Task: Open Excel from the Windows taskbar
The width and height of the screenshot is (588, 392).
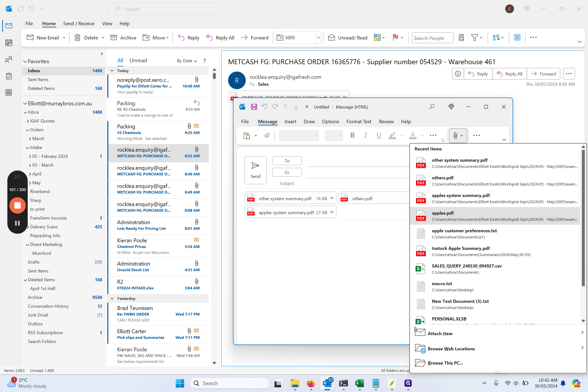Action: pos(359,383)
